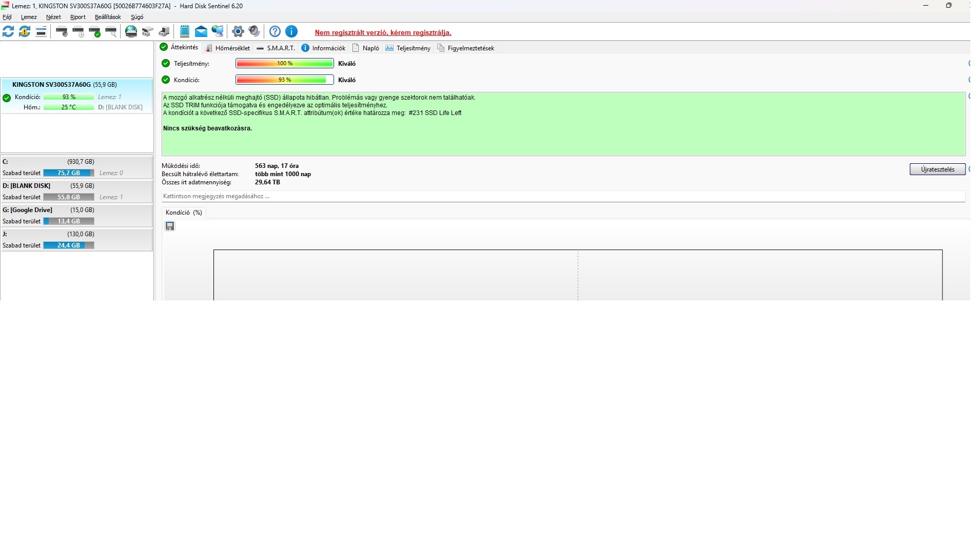Click the green check icon under KINGSTON disk name
Image resolution: width=980 pixels, height=552 pixels.
point(7,98)
